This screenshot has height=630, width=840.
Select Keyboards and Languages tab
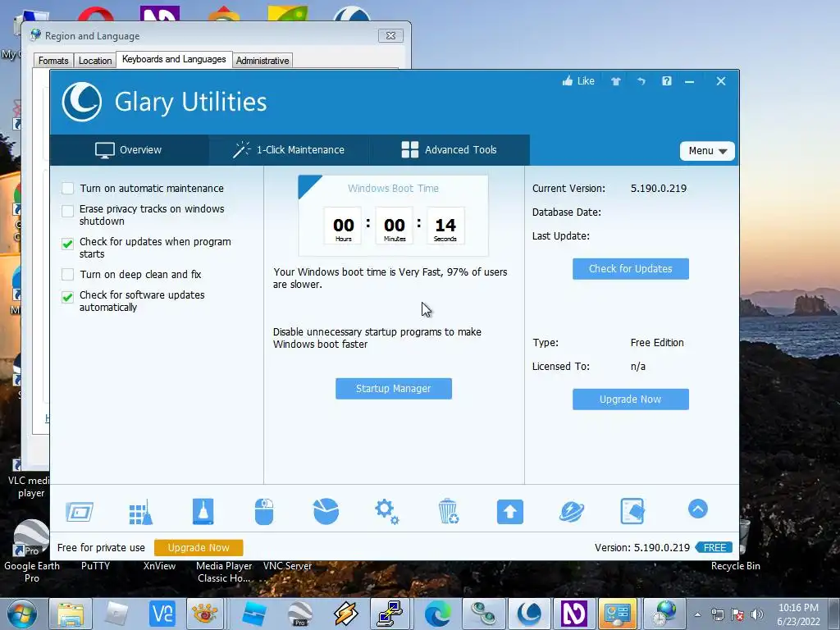click(x=174, y=59)
